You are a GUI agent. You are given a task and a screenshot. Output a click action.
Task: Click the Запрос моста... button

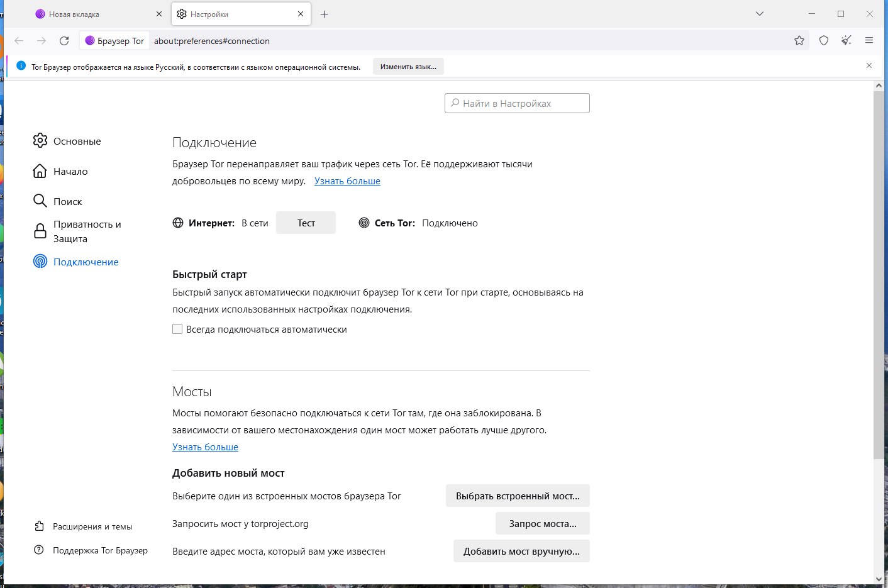[543, 523]
